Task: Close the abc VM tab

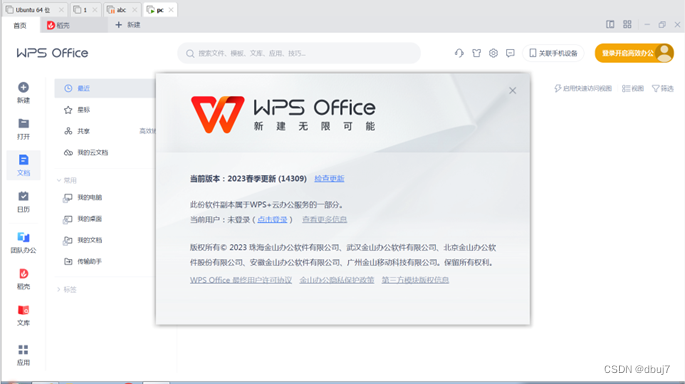Action: pyautogui.click(x=134, y=10)
